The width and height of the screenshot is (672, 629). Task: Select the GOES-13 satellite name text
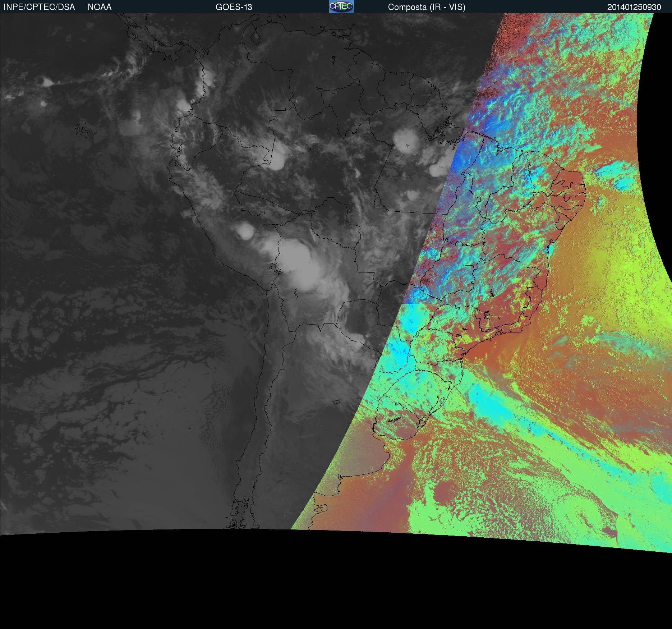pyautogui.click(x=234, y=7)
